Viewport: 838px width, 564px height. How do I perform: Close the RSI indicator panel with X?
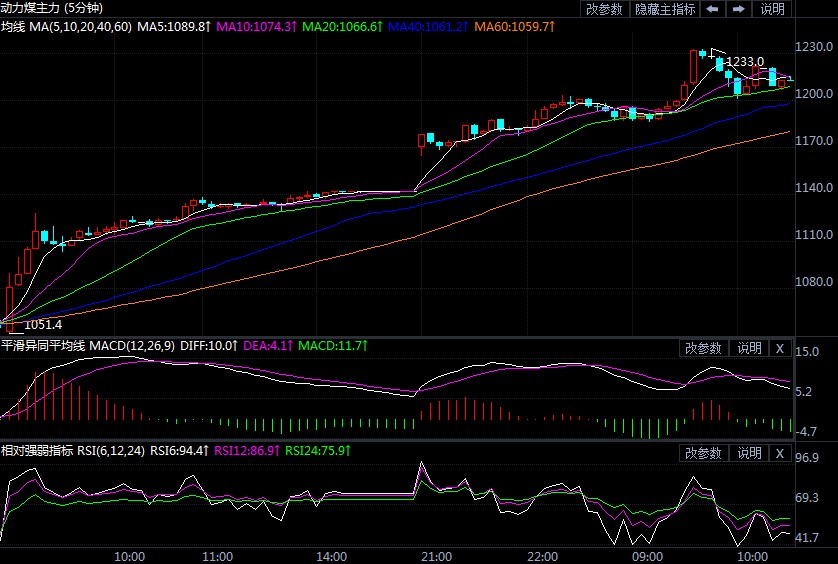coord(780,453)
